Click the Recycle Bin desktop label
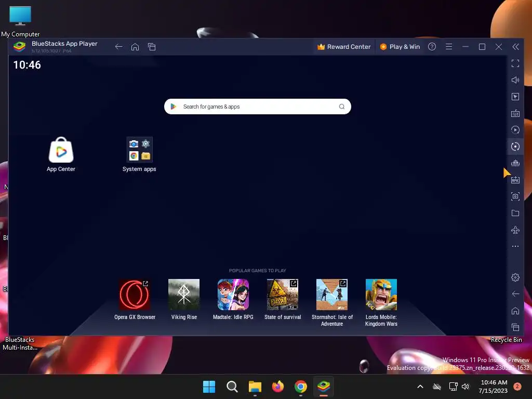The width and height of the screenshot is (532, 399). point(506,340)
